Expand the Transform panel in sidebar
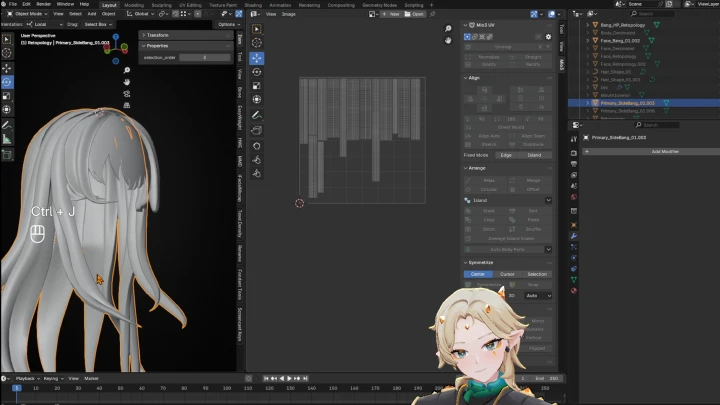Viewport: 720px width, 405px height. (x=158, y=35)
